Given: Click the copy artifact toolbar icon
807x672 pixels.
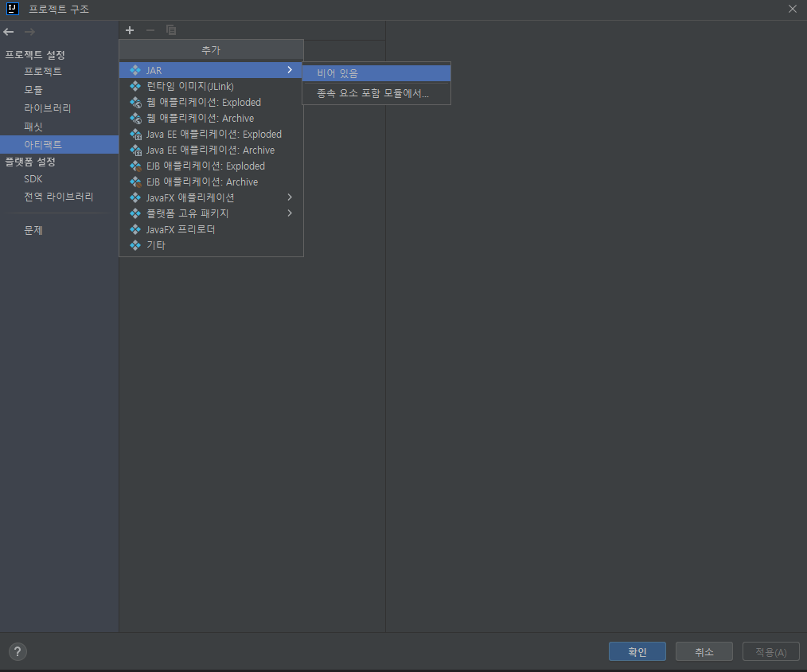Looking at the screenshot, I should point(171,30).
